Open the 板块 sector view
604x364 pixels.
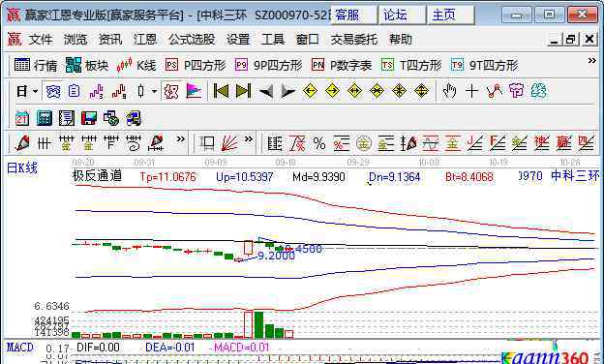(x=87, y=65)
